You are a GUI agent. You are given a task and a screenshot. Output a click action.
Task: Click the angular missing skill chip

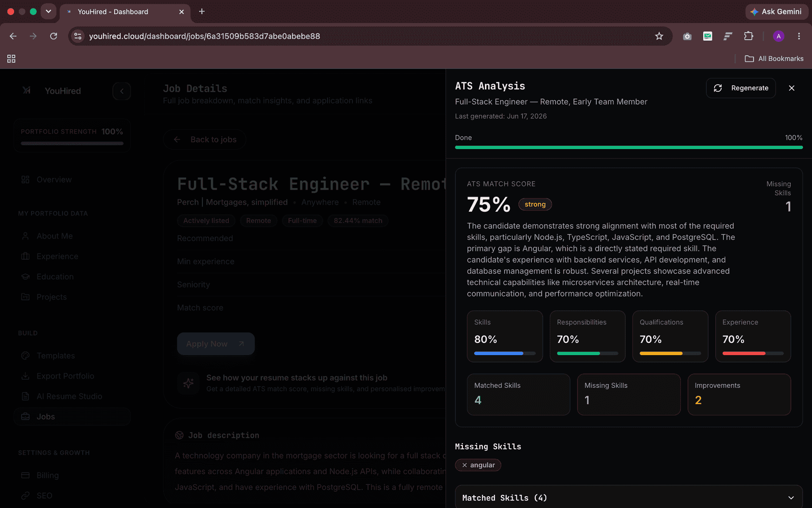click(478, 465)
